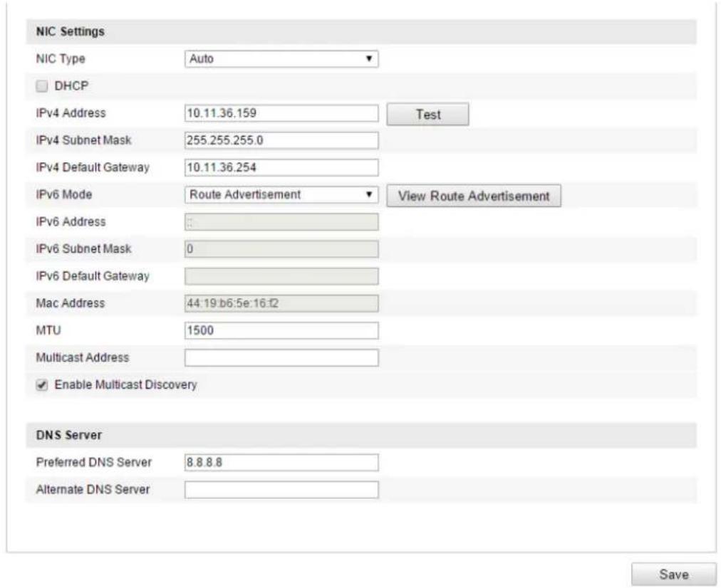Click the IPv6 Default Gateway field
Image resolution: width=721 pixels, height=588 pixels.
pos(281,276)
